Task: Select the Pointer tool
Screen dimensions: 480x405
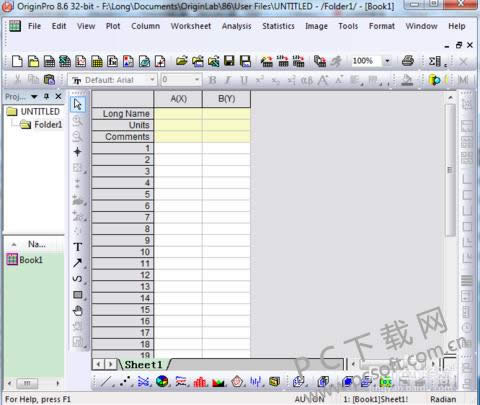Action: (x=78, y=104)
